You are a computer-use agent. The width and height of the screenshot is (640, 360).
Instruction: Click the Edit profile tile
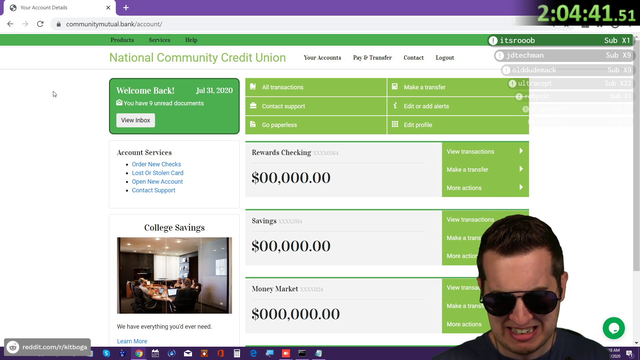click(x=458, y=124)
